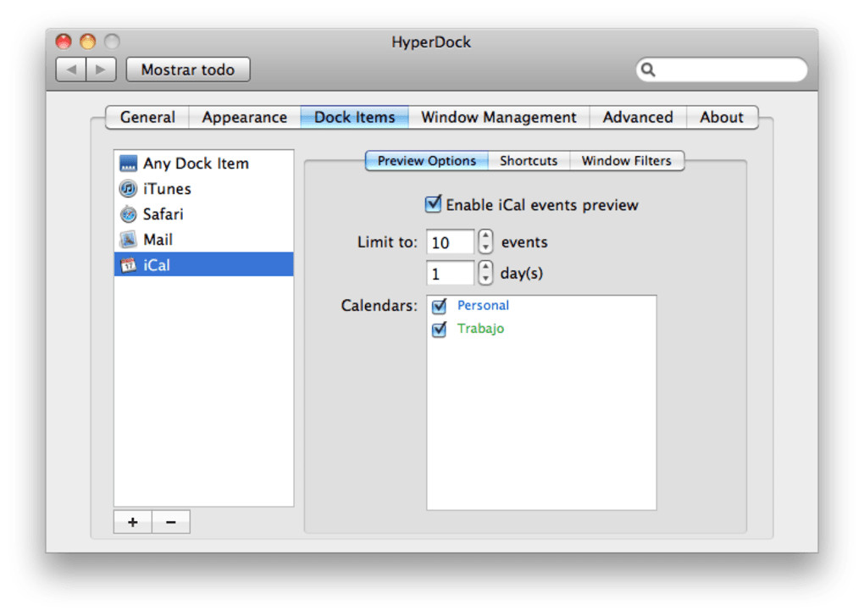This screenshot has width=864, height=616.
Task: Decrease the events limit stepper
Action: 485,247
